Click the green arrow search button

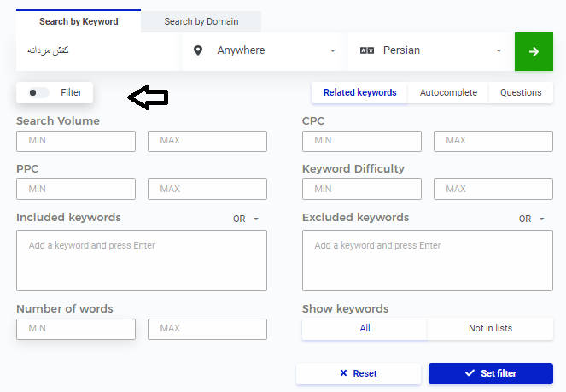pyautogui.click(x=534, y=51)
